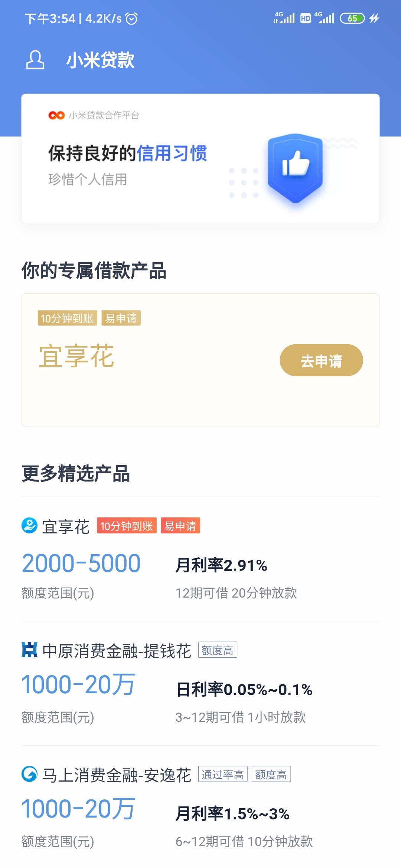The height and width of the screenshot is (868, 401).
Task: Tap the 中原消费金融 castle logo icon
Action: tap(29, 650)
